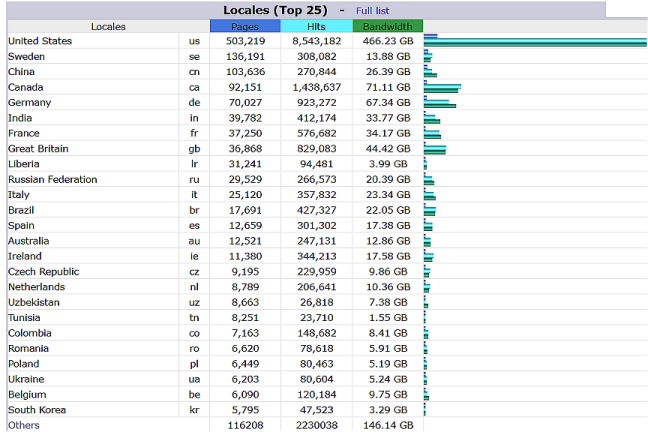648x432 pixels.
Task: Click the Pages column header
Action: [245, 26]
